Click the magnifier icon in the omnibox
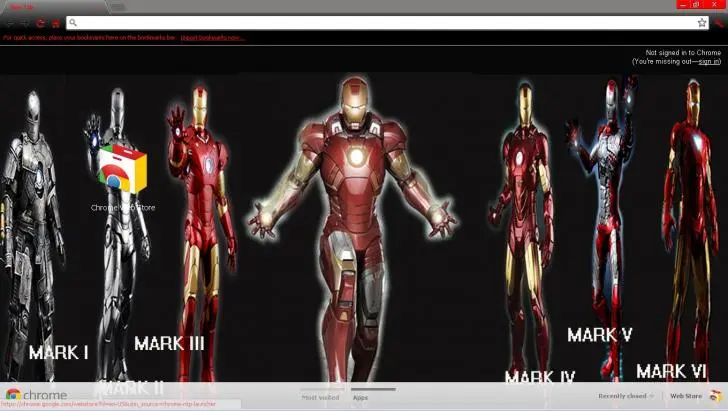Image resolution: width=728 pixels, height=411 pixels. pyautogui.click(x=73, y=22)
